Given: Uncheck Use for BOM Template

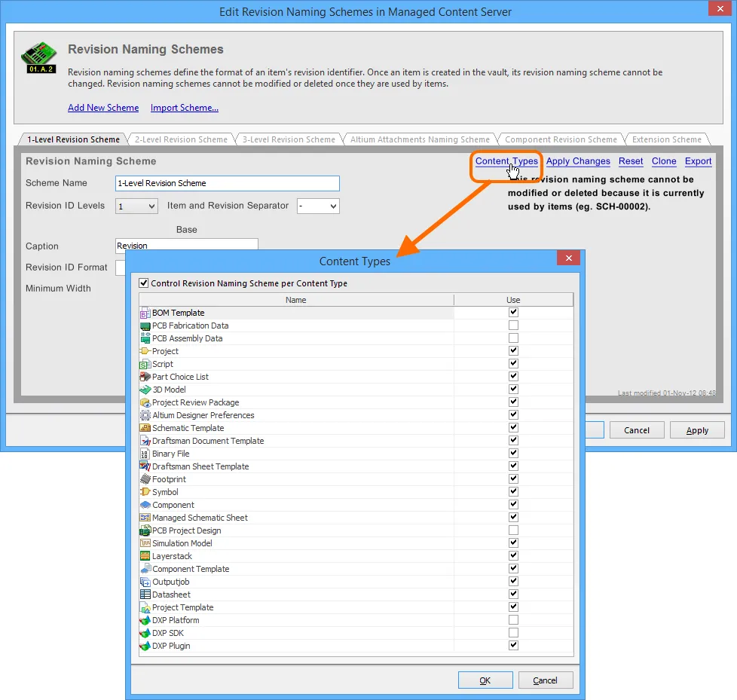Looking at the screenshot, I should tap(513, 313).
